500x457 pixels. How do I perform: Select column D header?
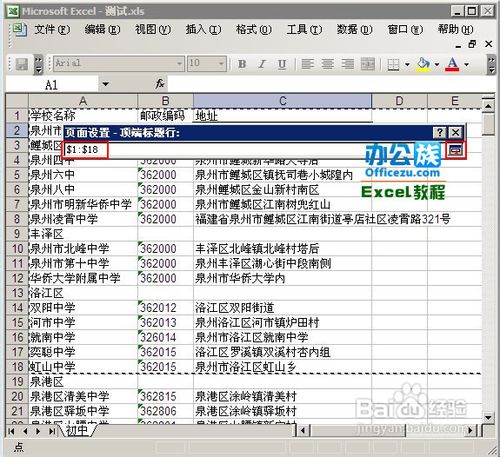pos(399,101)
